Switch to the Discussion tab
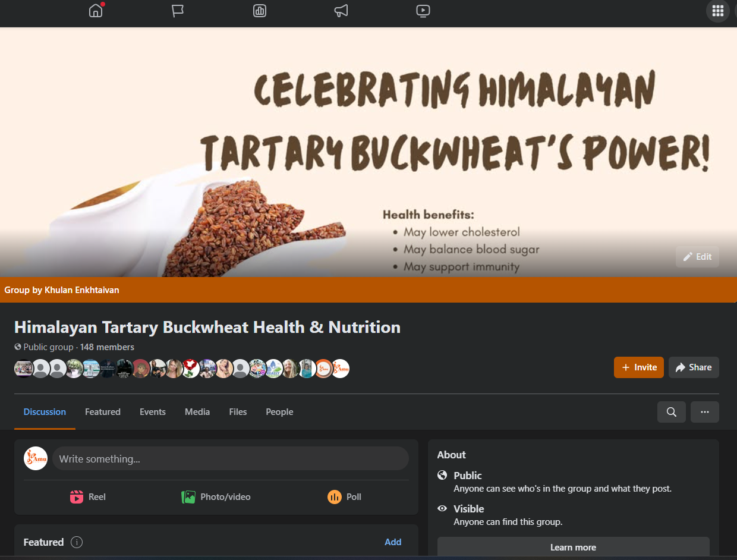The image size is (737, 560). pos(45,412)
